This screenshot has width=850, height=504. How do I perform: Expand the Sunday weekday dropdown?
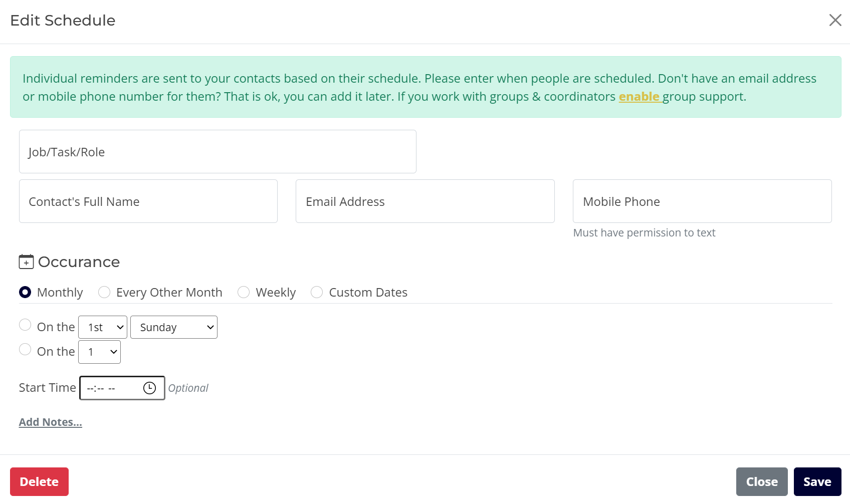[173, 327]
